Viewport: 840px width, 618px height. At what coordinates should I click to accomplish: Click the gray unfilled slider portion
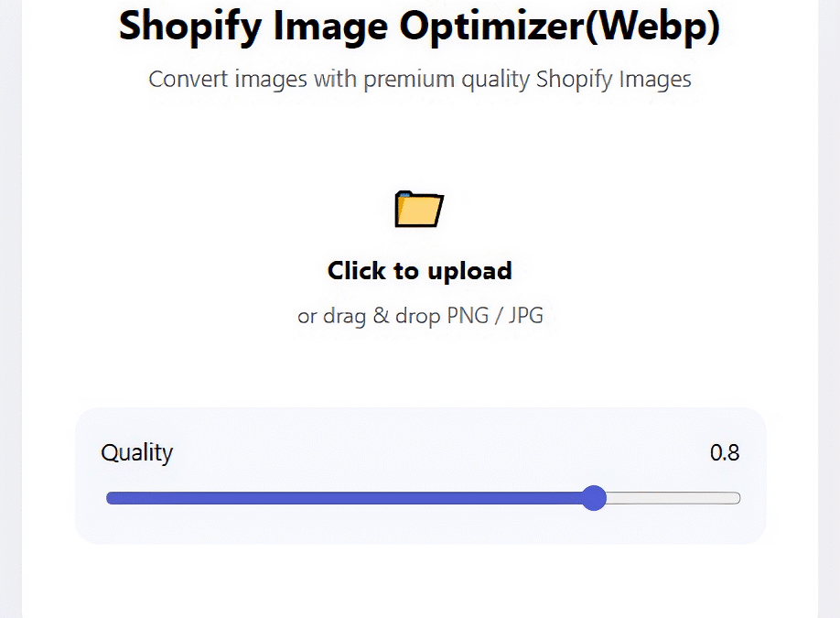tap(673, 498)
